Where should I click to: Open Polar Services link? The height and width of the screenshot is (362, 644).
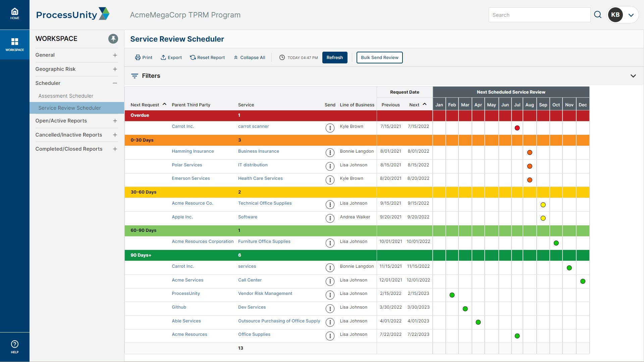(x=187, y=165)
